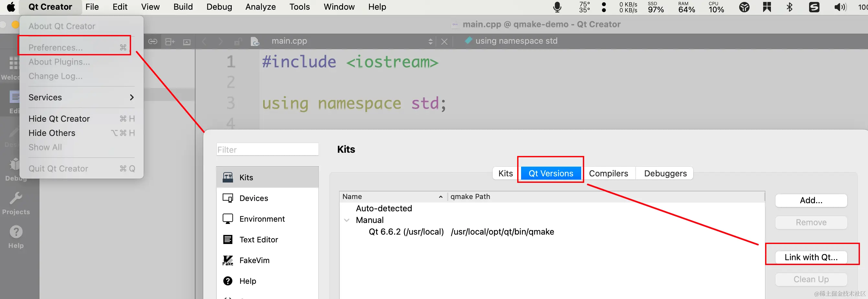Image resolution: width=868 pixels, height=299 pixels.
Task: Open the File menu
Action: click(92, 7)
